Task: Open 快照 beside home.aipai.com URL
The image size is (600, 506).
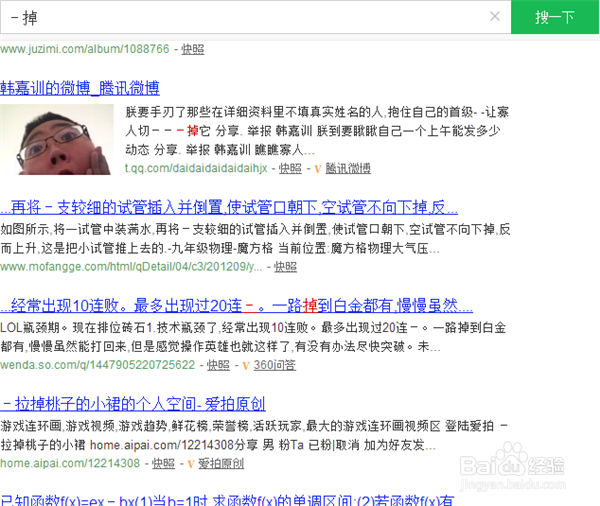Action: pos(163,464)
